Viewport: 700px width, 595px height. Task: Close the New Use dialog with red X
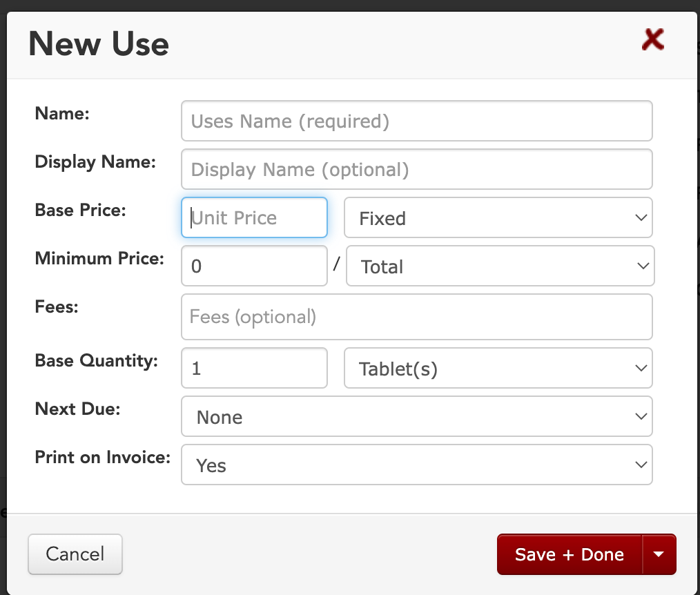[652, 40]
